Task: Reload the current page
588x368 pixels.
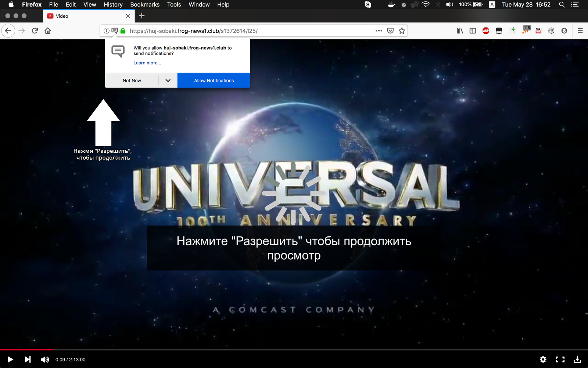Action: [x=35, y=31]
